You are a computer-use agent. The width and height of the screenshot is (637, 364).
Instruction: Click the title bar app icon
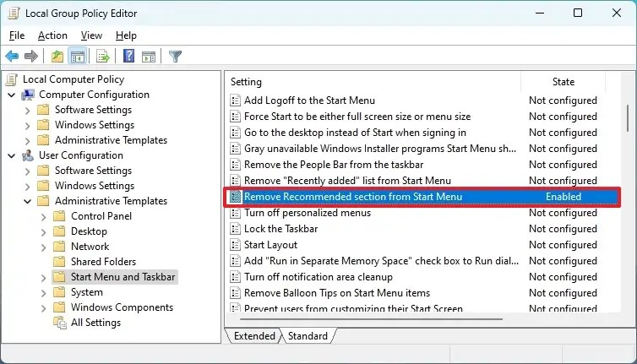tap(14, 14)
